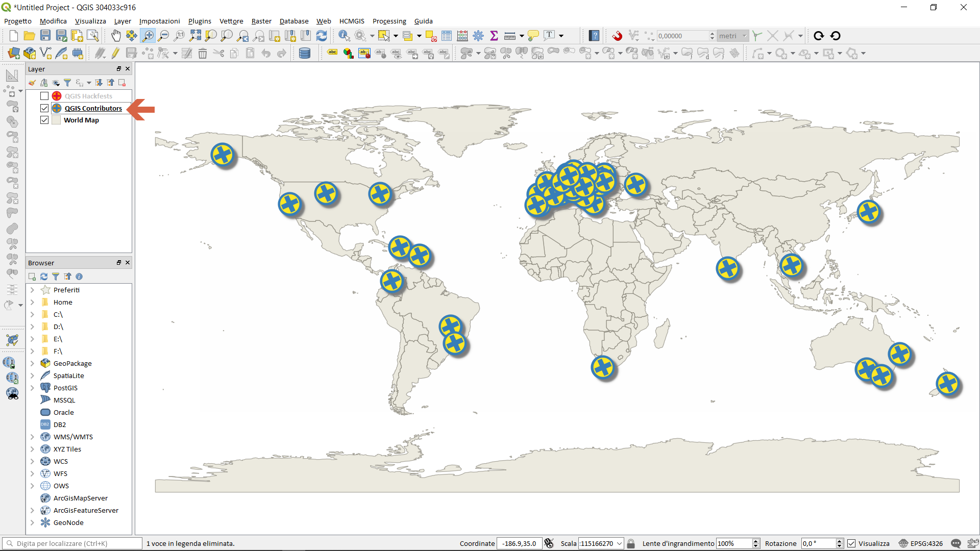Screen dimensions: 980x551
Task: Click the Refresh map icon
Action: click(x=322, y=36)
